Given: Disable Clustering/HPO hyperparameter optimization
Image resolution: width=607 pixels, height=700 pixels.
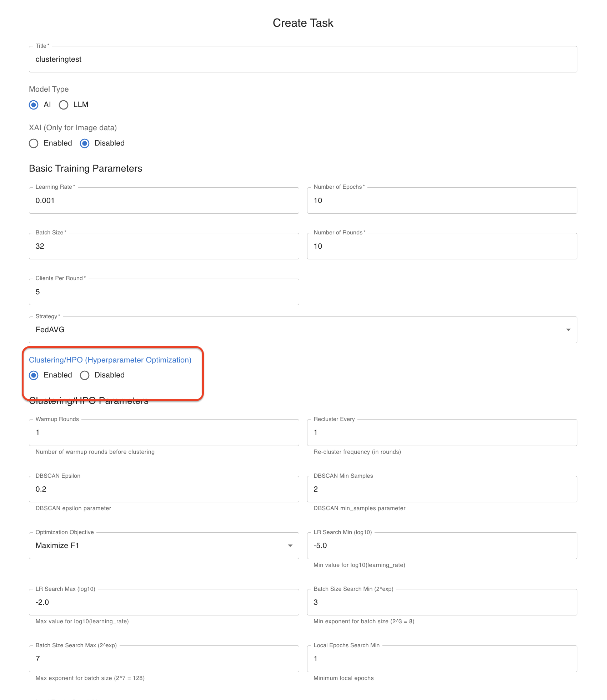Looking at the screenshot, I should point(85,375).
